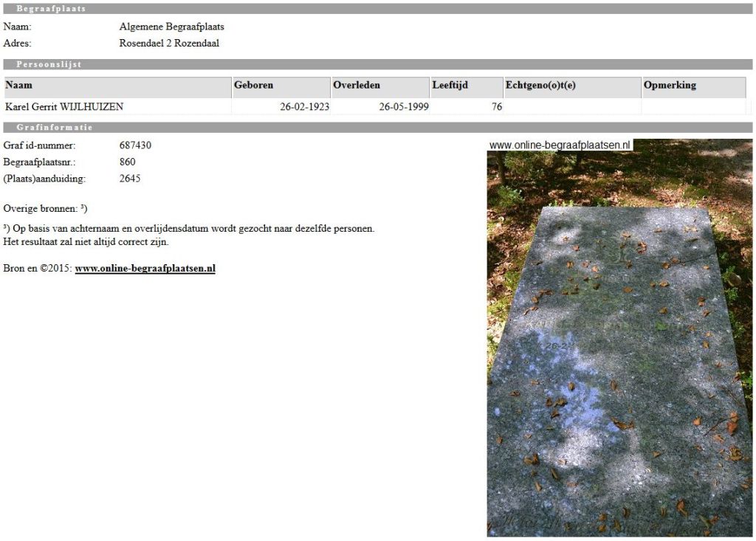Image resolution: width=756 pixels, height=541 pixels.
Task: Click the Overige bronnen label
Action: [45, 209]
